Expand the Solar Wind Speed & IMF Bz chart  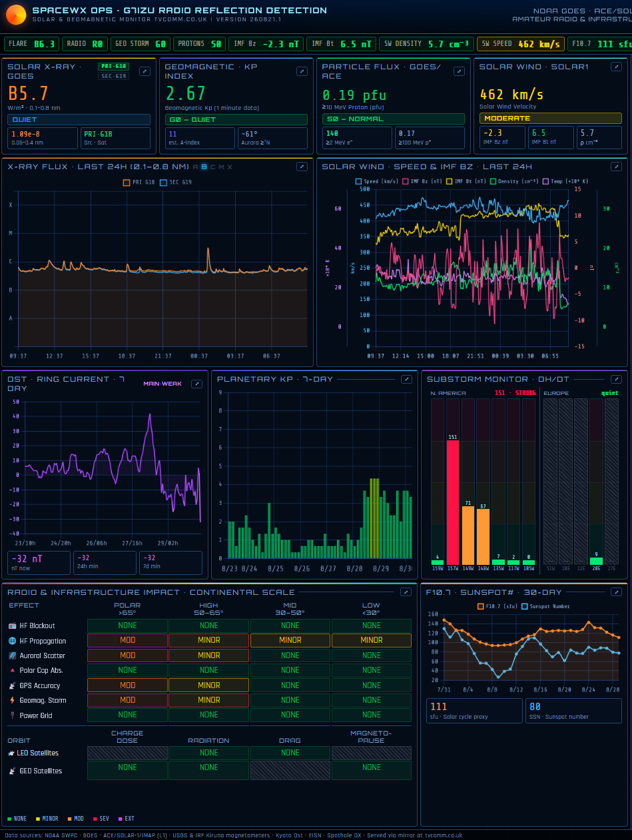click(x=616, y=167)
